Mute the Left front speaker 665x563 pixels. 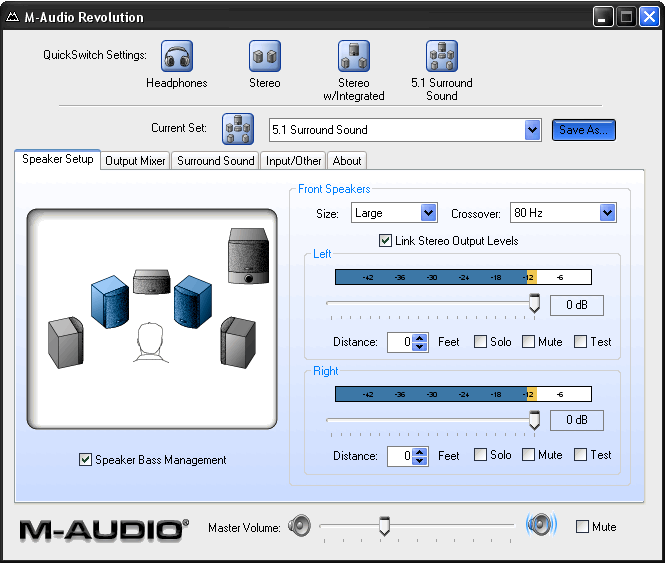point(528,342)
